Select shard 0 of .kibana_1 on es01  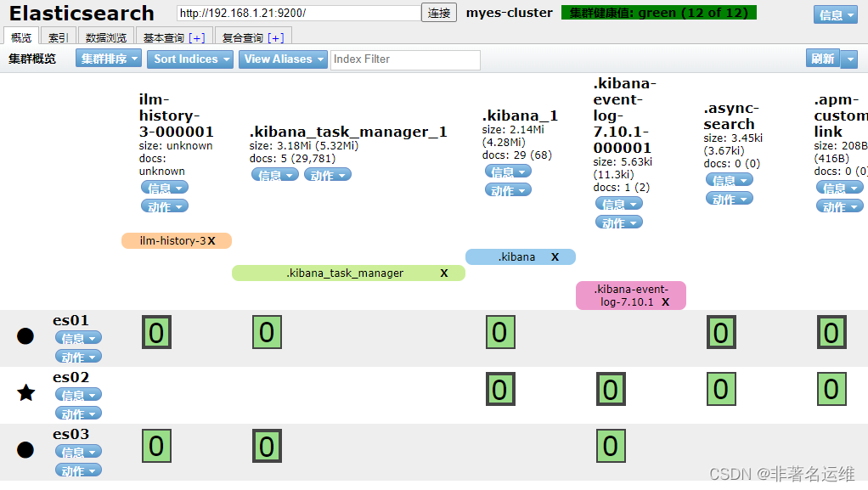(500, 332)
